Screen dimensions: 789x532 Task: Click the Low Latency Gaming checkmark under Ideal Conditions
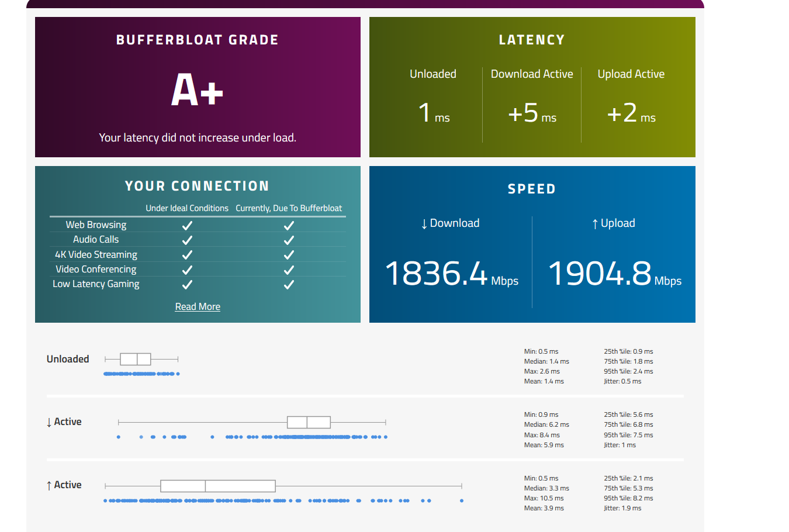click(x=187, y=285)
